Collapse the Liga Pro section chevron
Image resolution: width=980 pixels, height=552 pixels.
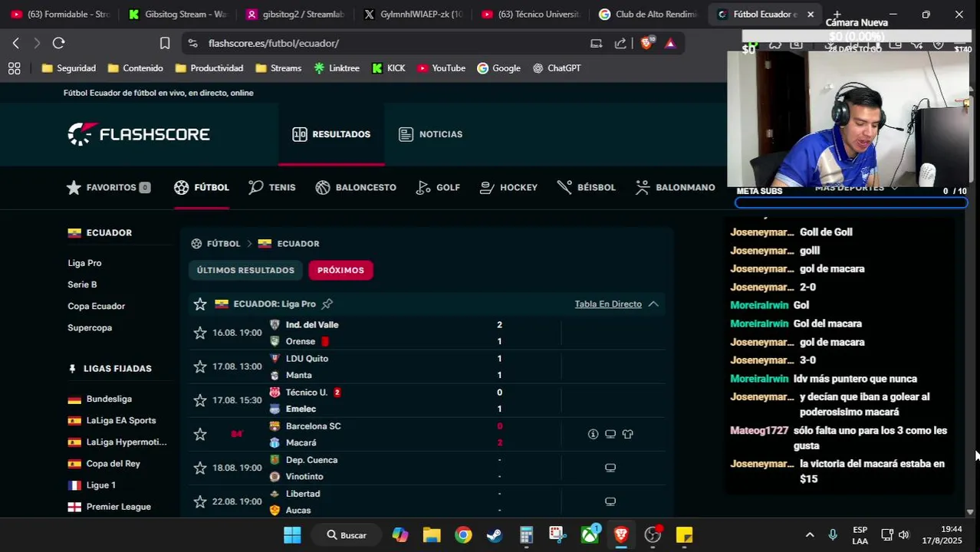(653, 304)
